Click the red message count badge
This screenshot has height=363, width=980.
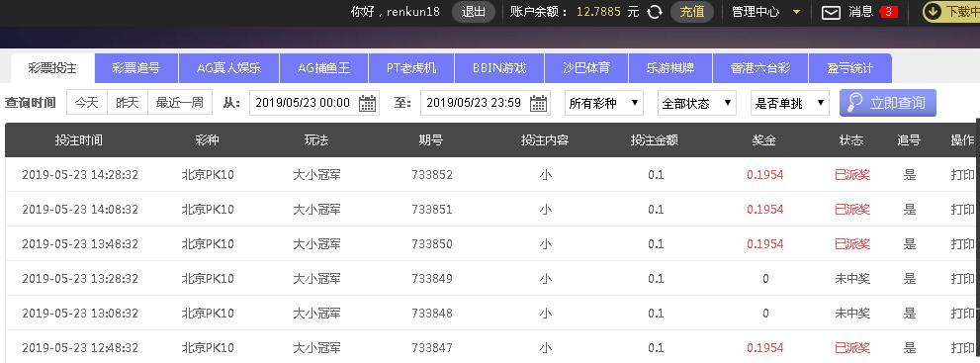pyautogui.click(x=888, y=12)
